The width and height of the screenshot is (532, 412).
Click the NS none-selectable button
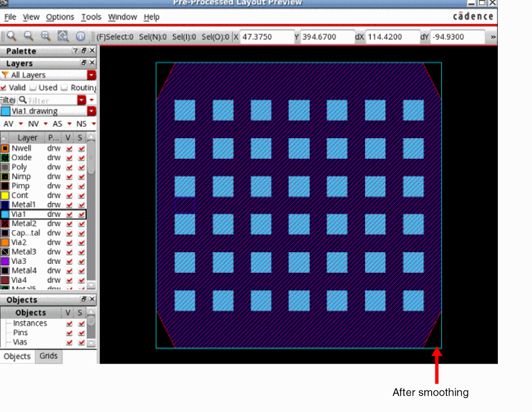pos(81,124)
